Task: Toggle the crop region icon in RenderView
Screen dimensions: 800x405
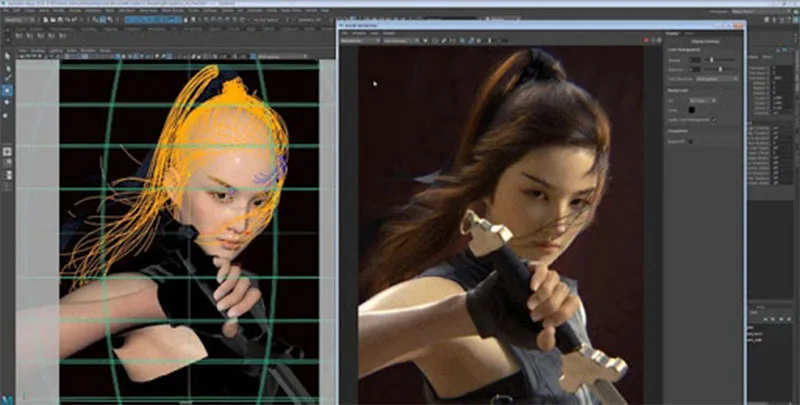Action: [x=435, y=40]
